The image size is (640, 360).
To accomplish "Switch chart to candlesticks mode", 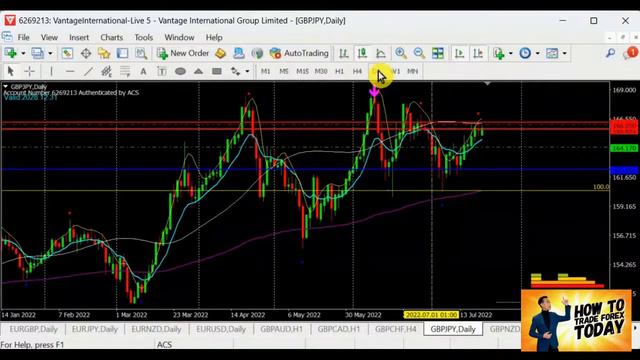I will pos(362,53).
